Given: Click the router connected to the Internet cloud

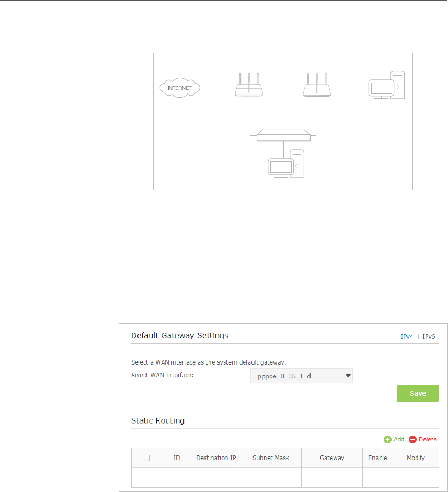Looking at the screenshot, I should point(249,87).
